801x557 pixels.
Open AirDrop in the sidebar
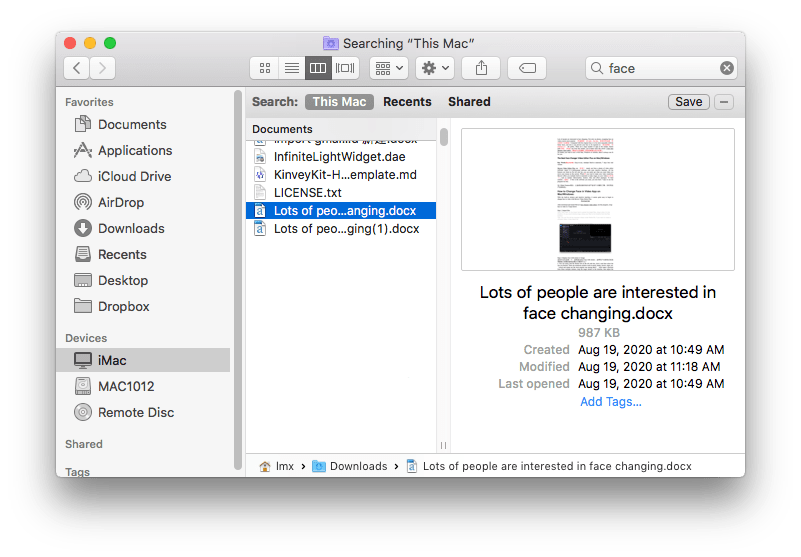[x=120, y=202]
